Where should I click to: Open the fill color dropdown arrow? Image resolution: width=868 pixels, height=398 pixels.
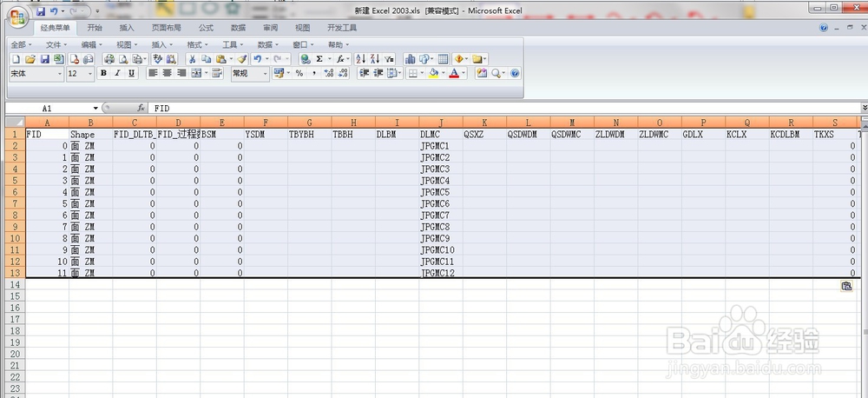point(443,73)
